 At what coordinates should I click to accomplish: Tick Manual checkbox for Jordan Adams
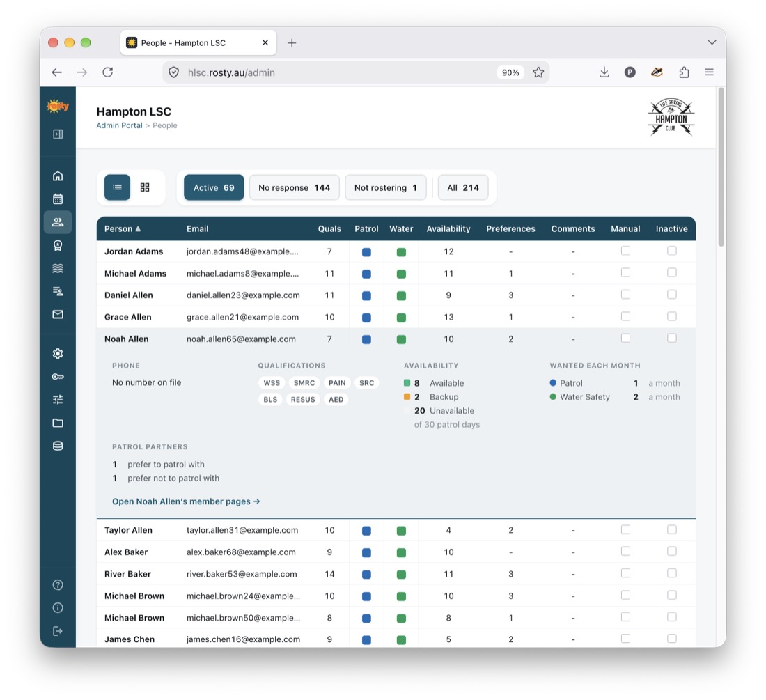tap(625, 251)
